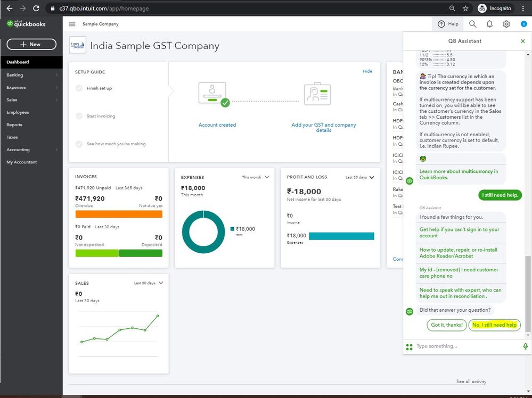
Task: Toggle Finish set up step circle
Action: 79,88
